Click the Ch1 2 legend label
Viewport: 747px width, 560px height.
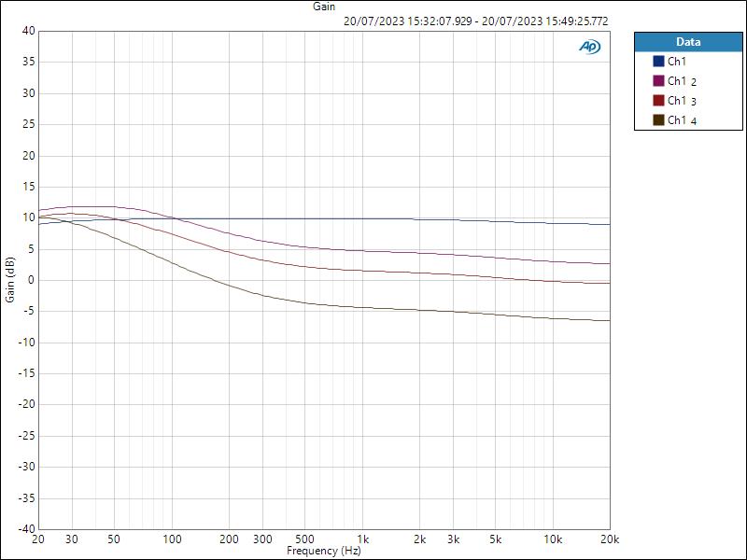(683, 81)
